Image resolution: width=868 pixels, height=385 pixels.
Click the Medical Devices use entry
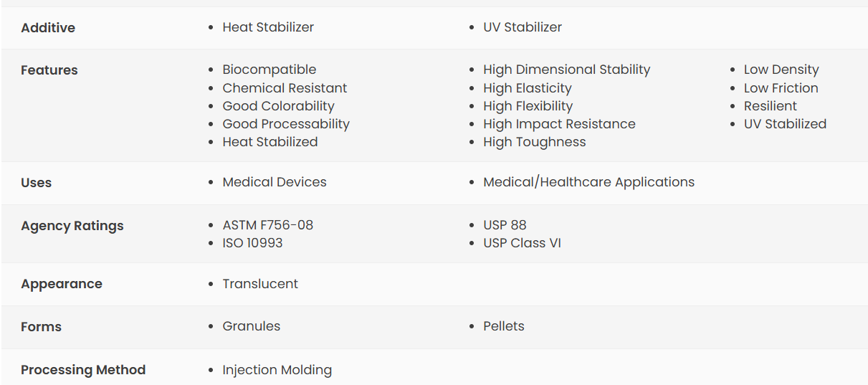click(275, 182)
